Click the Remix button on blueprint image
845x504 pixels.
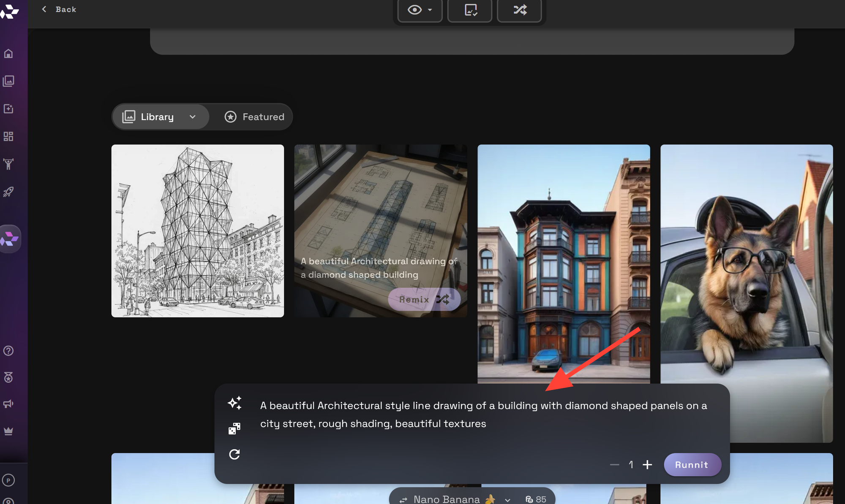point(424,299)
